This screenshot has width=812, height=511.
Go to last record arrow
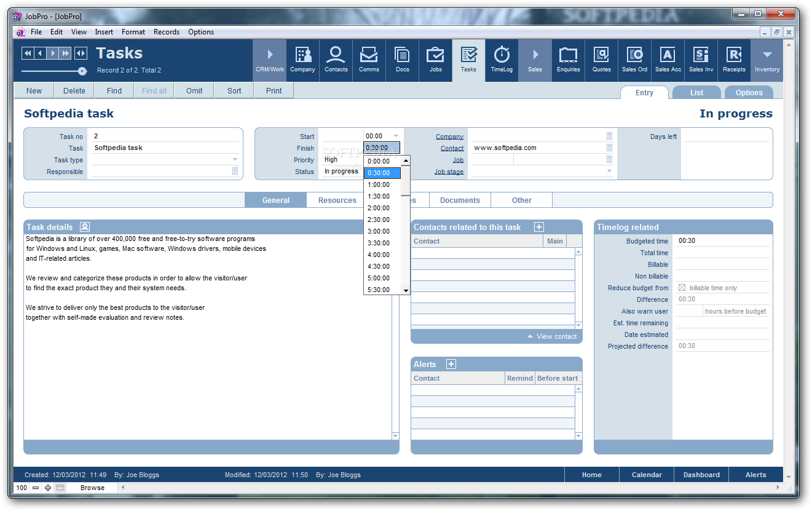click(65, 53)
